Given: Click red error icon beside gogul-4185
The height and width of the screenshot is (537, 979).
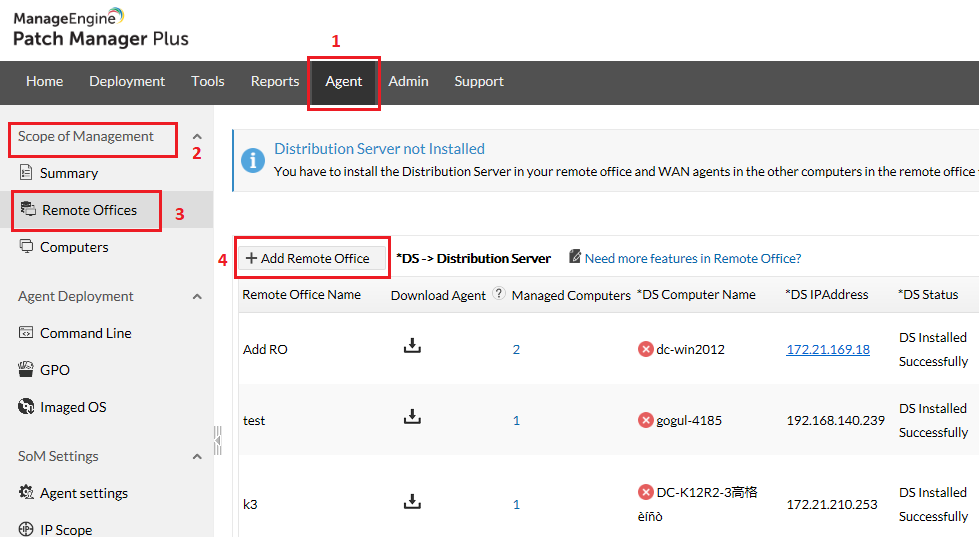Looking at the screenshot, I should point(646,420).
